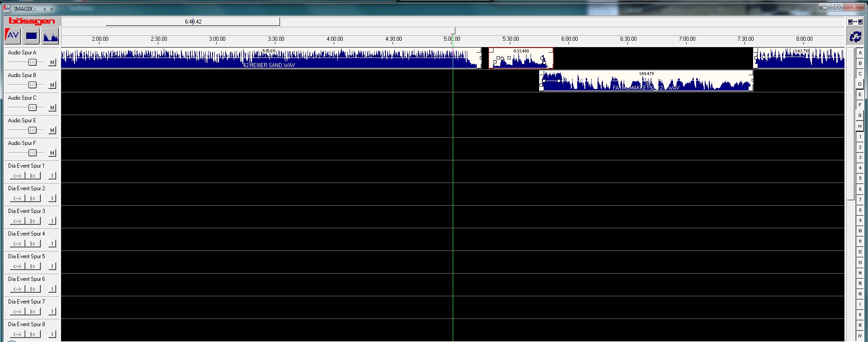Click the 42-HEIßER SAND.WAV audio clip
Screen dimensions: 868x342
pos(269,59)
